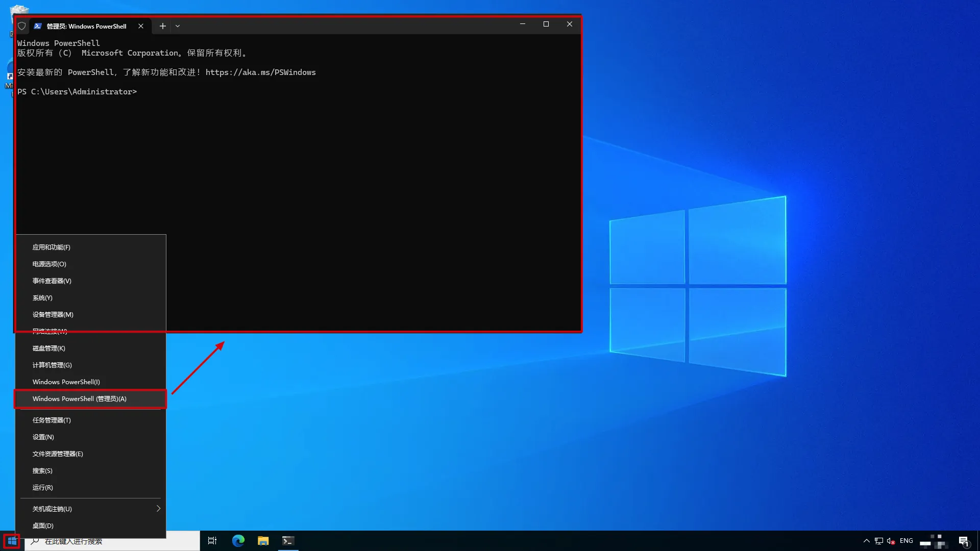Switch input language via ENG indicator

(x=906, y=541)
